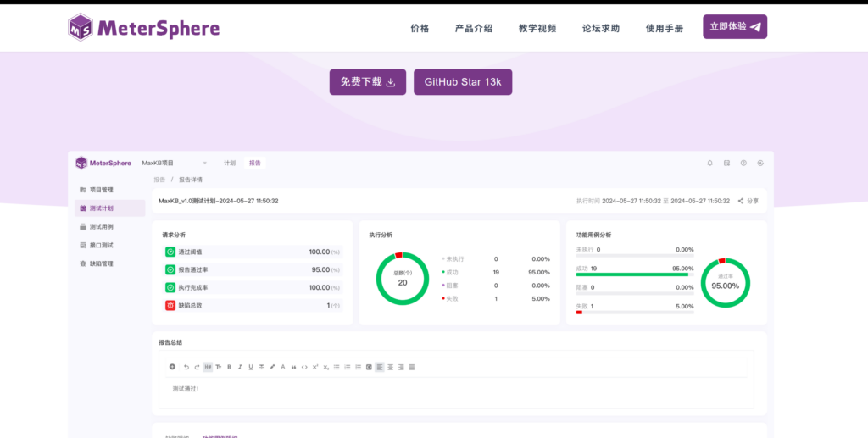The image size is (868, 438).
Task: Insert inline code with <> icon
Action: 304,367
